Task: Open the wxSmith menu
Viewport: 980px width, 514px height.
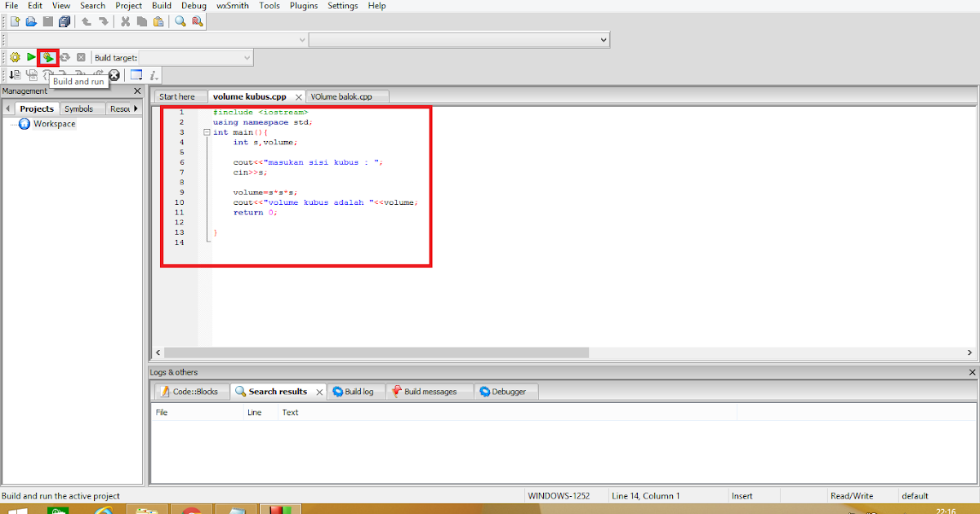Action: point(232,6)
